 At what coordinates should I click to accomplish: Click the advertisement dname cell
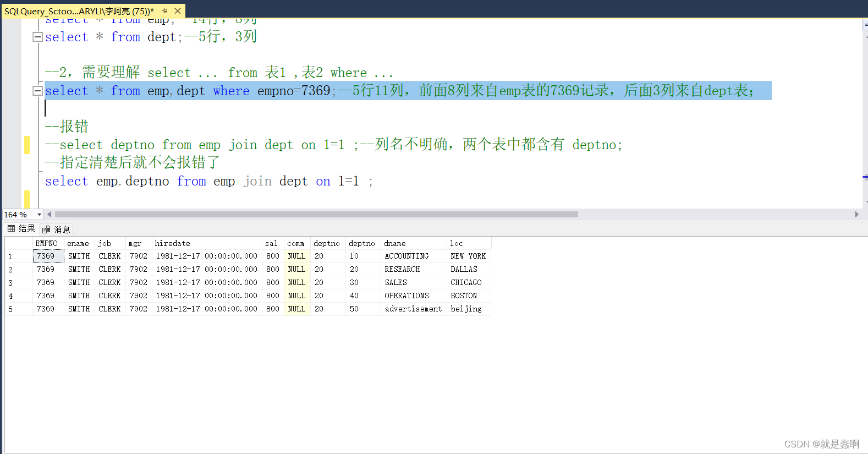tap(413, 309)
